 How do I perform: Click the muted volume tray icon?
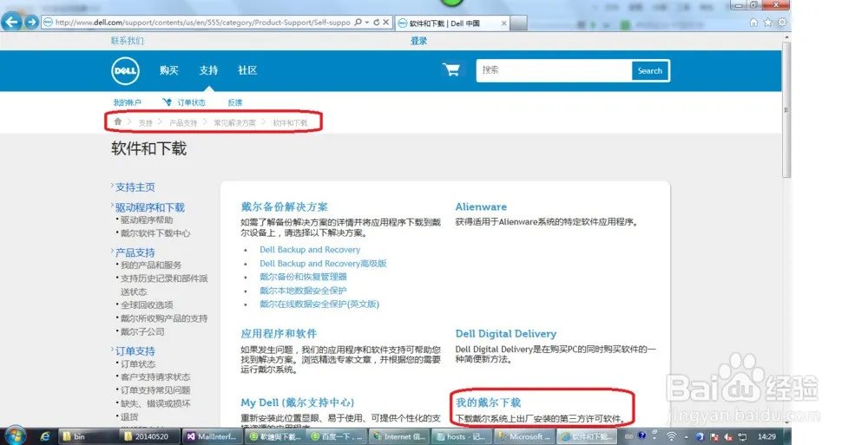point(728,437)
